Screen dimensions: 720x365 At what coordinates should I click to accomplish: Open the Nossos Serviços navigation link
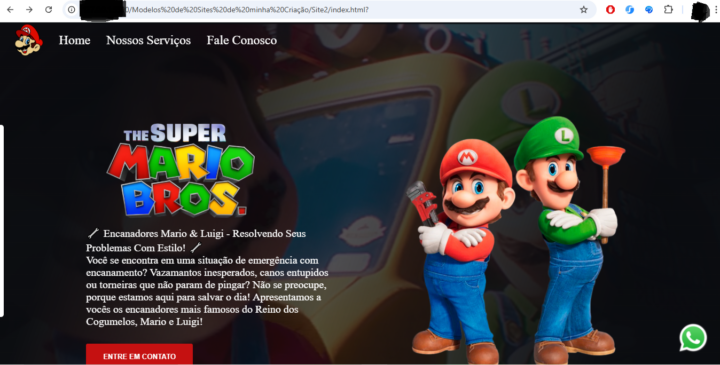[148, 40]
